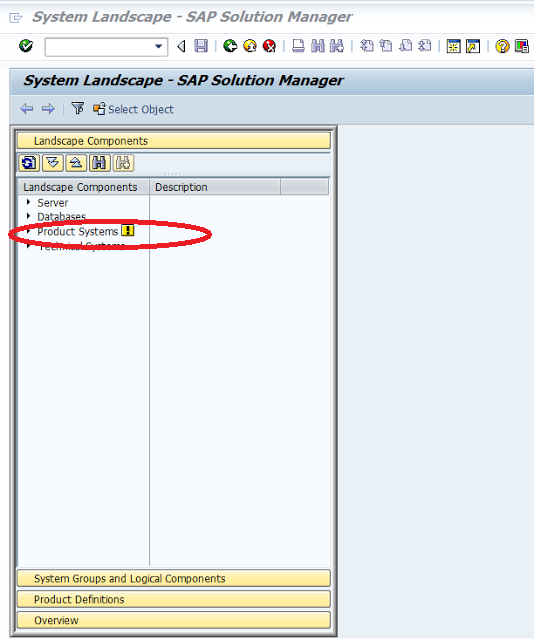The height and width of the screenshot is (640, 534).
Task: Click the green checkmark Enter icon
Action: (x=26, y=46)
